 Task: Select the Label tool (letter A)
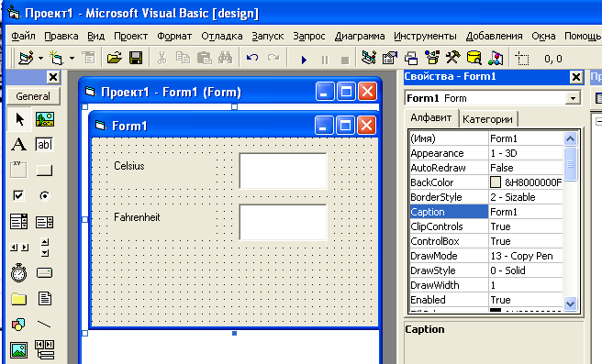[19, 145]
